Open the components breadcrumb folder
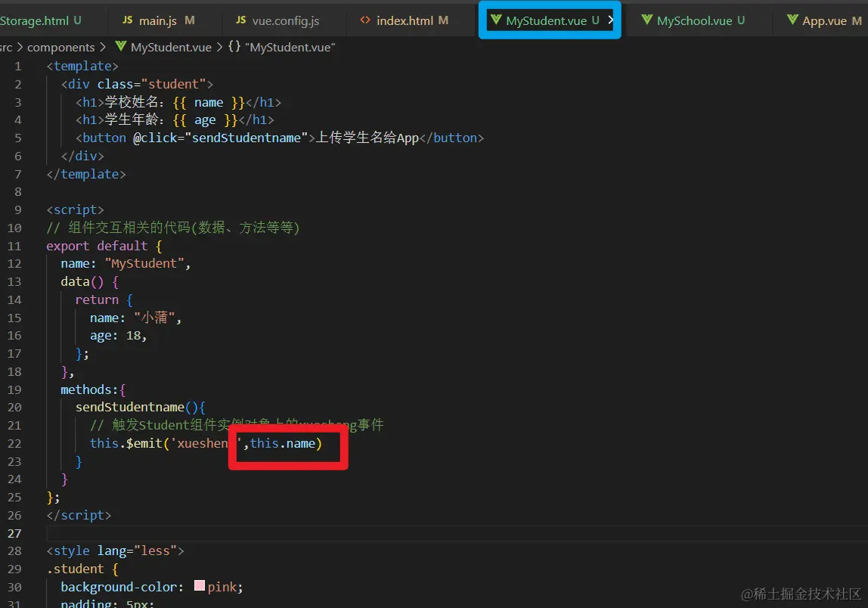Viewport: 868px width, 608px height. point(61,47)
